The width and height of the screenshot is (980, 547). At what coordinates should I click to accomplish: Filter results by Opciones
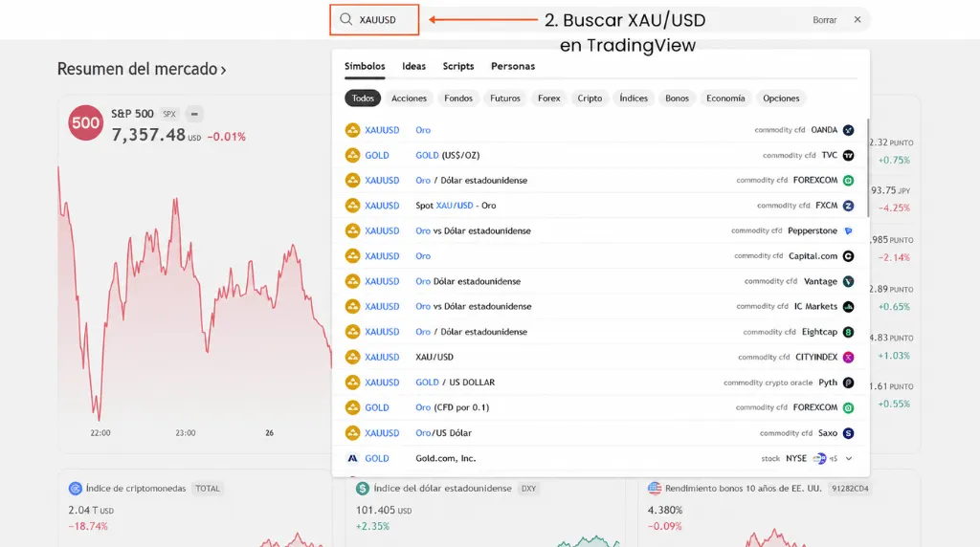781,98
